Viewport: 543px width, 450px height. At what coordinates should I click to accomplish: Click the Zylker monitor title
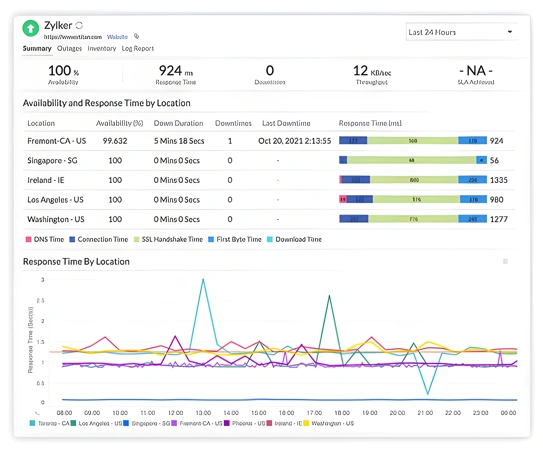tap(58, 25)
